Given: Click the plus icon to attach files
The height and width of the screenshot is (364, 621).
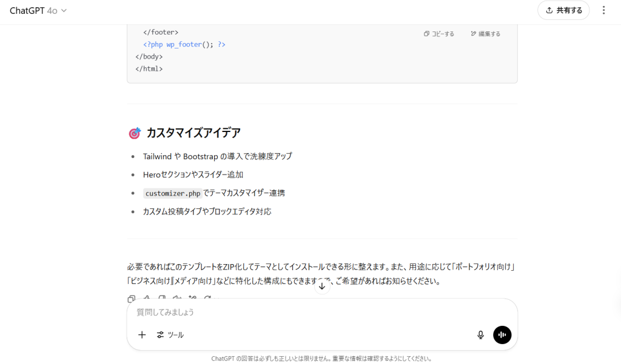Looking at the screenshot, I should [142, 335].
